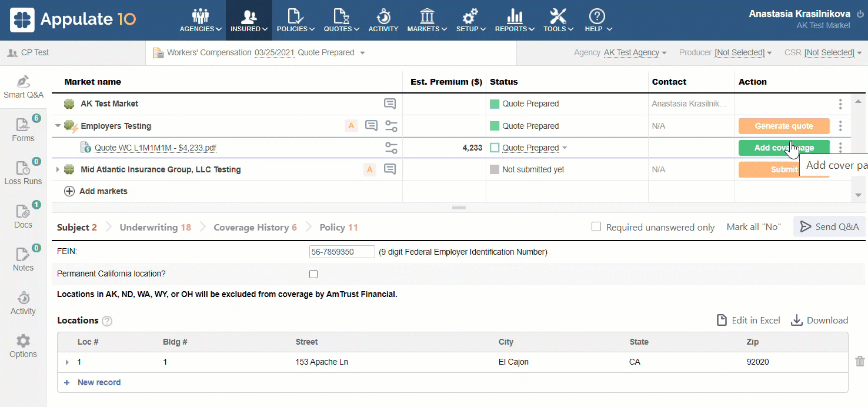The width and height of the screenshot is (868, 407).
Task: Expand the Mid Atlantic Insurance Group row
Action: [x=58, y=169]
